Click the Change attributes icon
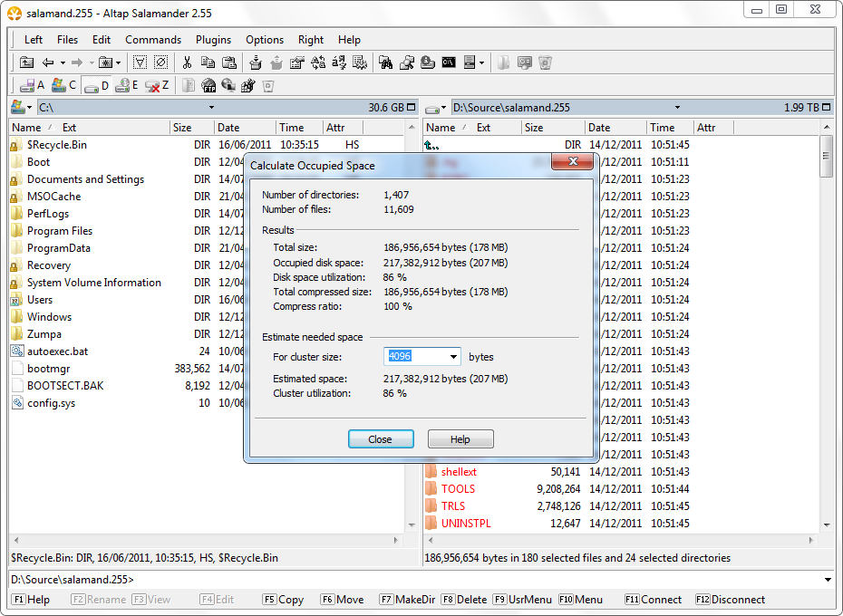 296,63
